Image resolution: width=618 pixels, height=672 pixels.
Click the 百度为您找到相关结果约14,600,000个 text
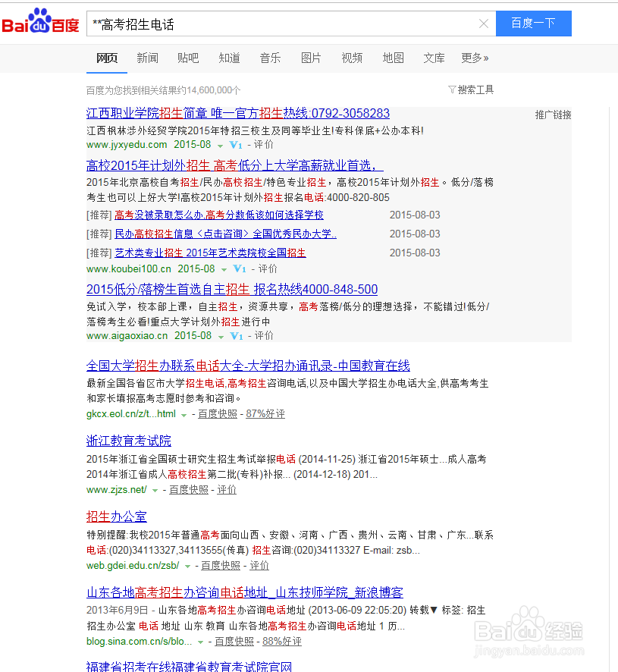click(163, 90)
